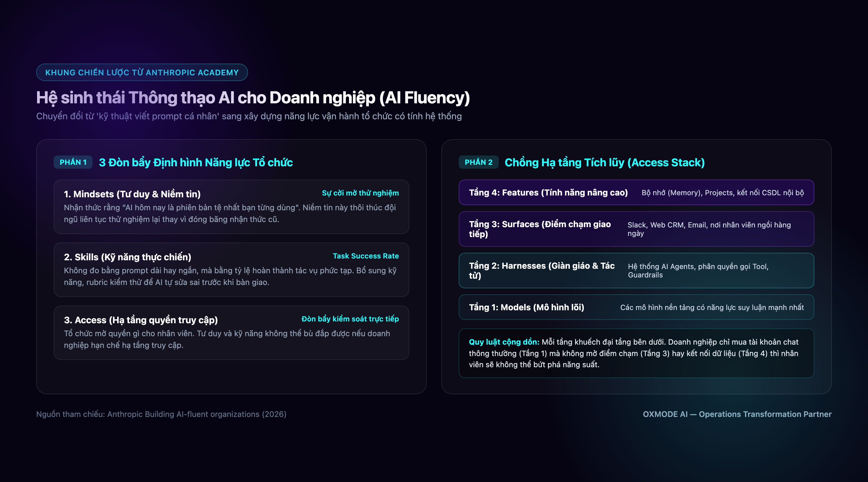Click the '3. Access (Hạ tầng quyền truy cập)' title
This screenshot has width=868, height=482.
(x=141, y=320)
